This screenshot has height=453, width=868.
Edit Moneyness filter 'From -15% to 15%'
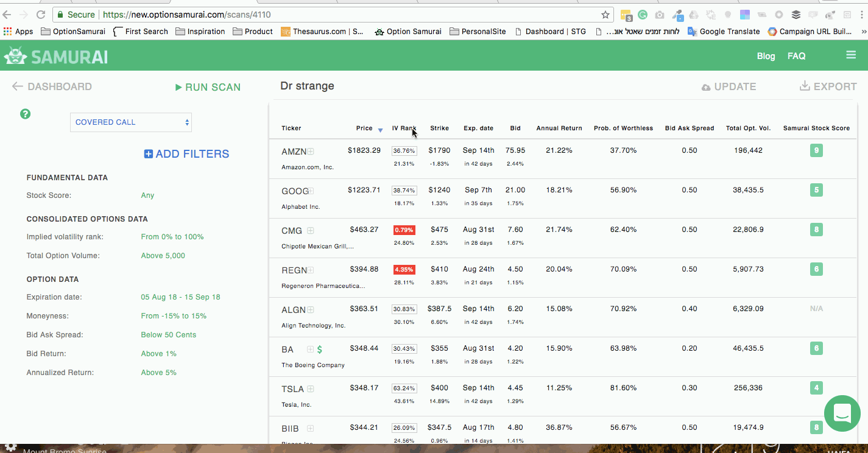(x=174, y=316)
